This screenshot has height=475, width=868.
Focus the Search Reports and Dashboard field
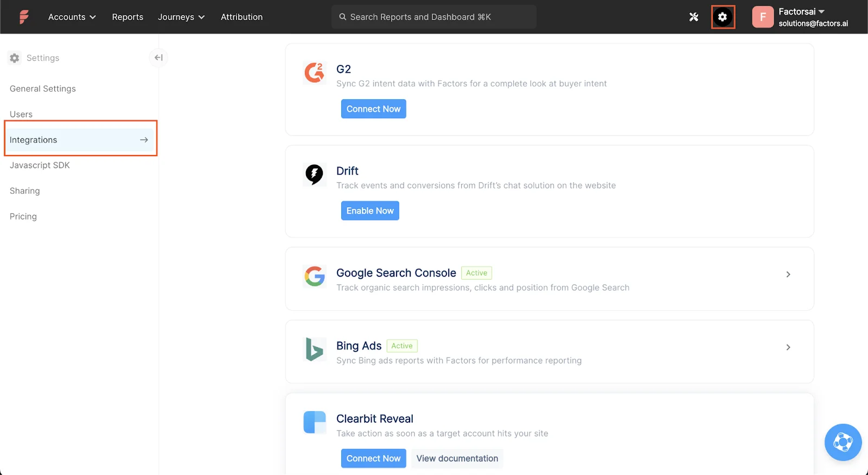pyautogui.click(x=434, y=17)
